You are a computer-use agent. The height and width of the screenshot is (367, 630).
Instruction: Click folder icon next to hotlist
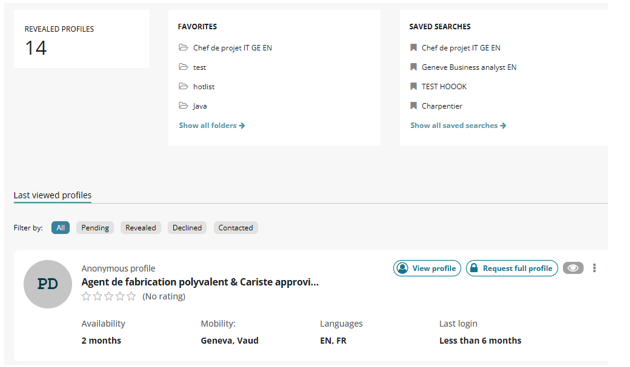click(x=183, y=86)
